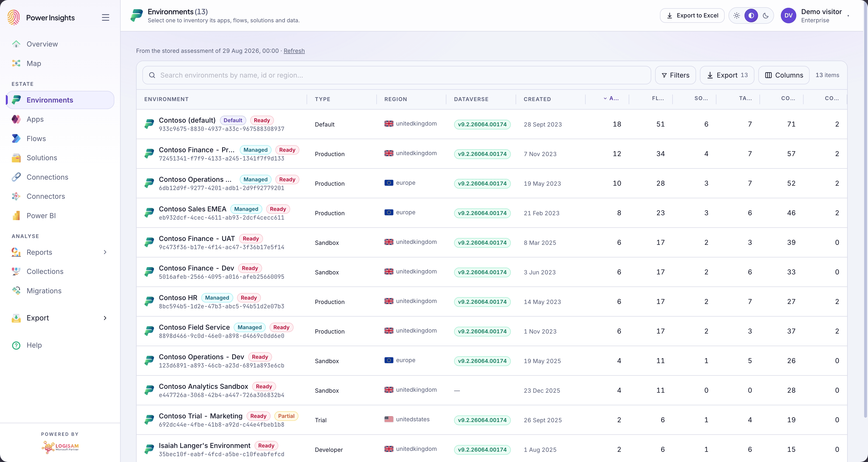This screenshot has width=868, height=462.
Task: Click Export 13 items button
Action: coord(727,75)
